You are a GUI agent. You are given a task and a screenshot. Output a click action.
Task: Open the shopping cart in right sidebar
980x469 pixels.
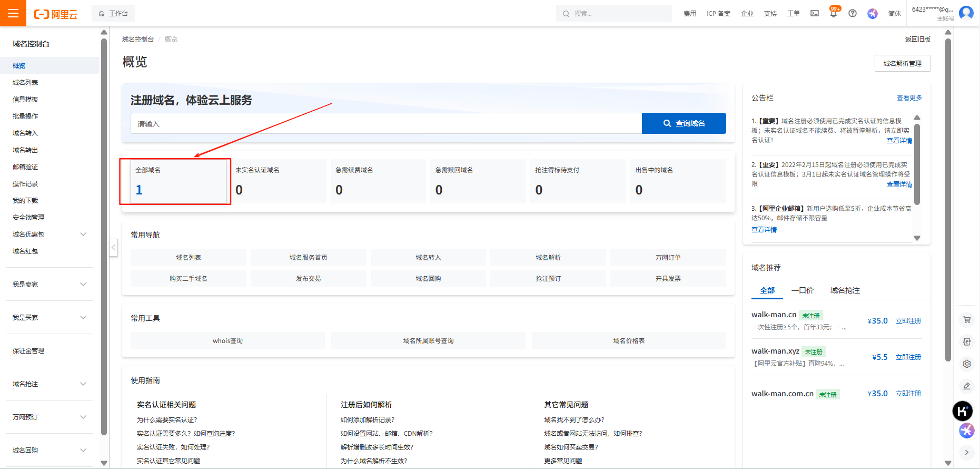pyautogui.click(x=967, y=319)
